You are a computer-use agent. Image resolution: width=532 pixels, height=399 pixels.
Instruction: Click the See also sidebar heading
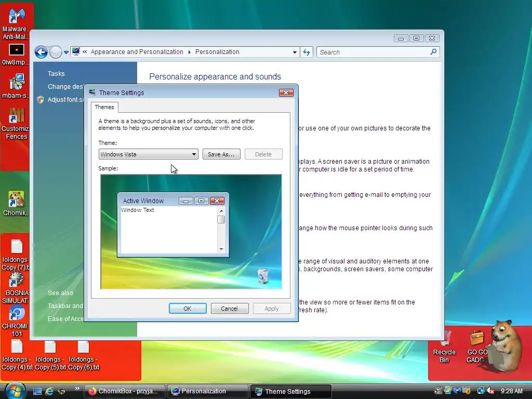coord(60,293)
